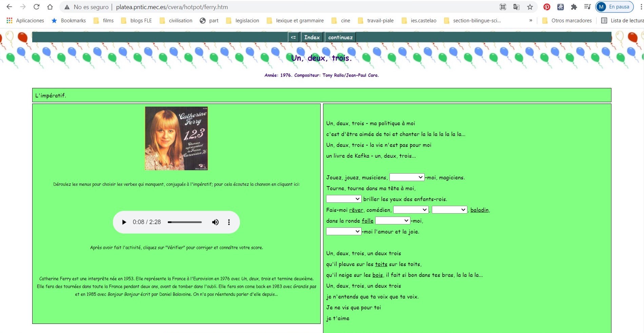The image size is (644, 333).
Task: Open the dropdown before "briller les yeux"
Action: (x=343, y=199)
